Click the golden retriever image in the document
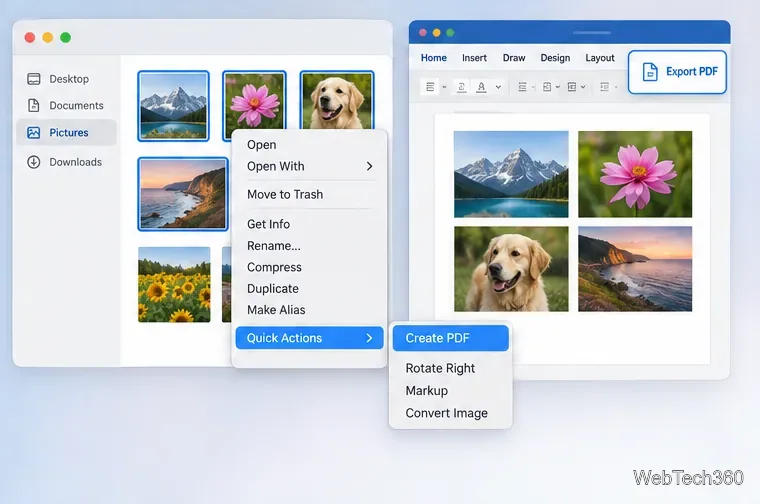760x504 pixels. pos(511,269)
